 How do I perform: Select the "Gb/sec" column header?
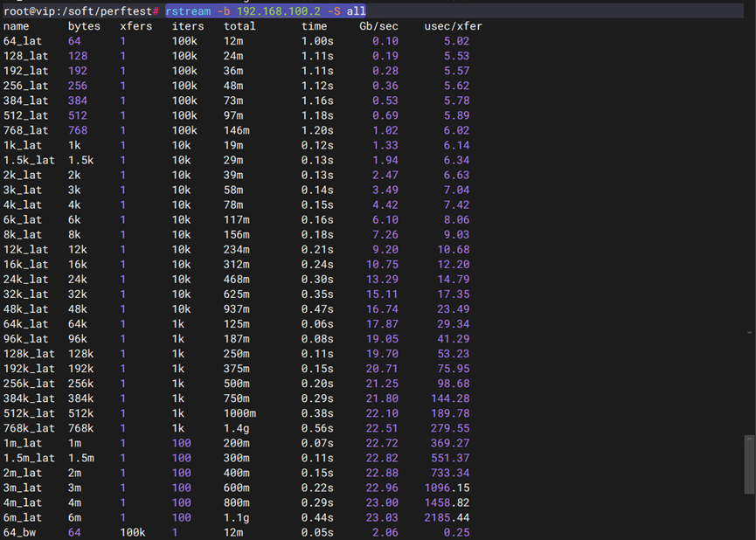point(378,26)
